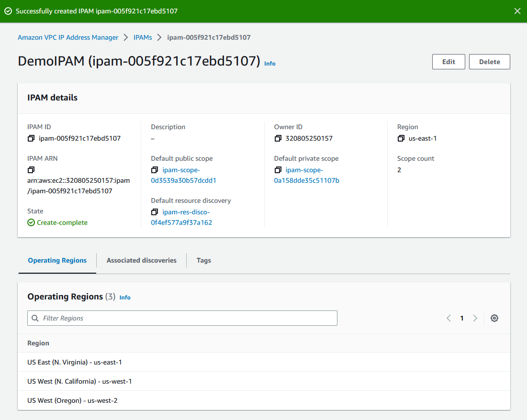Image resolution: width=527 pixels, height=420 pixels.
Task: Open the Operating Regions table preferences gear
Action: [x=494, y=318]
